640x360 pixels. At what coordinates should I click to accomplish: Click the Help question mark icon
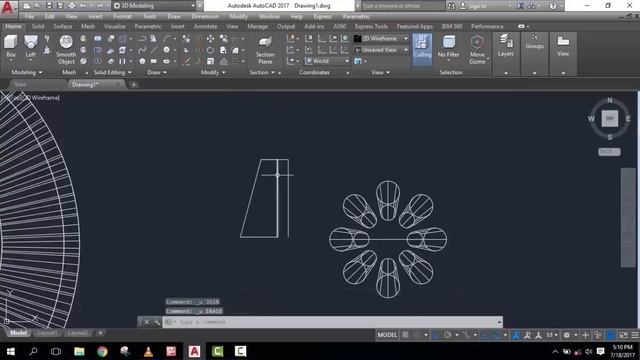553,6
